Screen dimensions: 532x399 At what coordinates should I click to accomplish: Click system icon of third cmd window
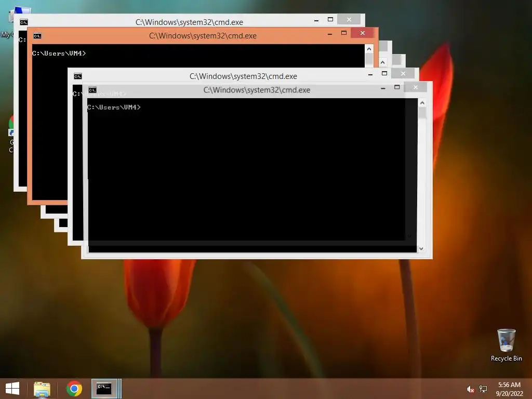78,76
